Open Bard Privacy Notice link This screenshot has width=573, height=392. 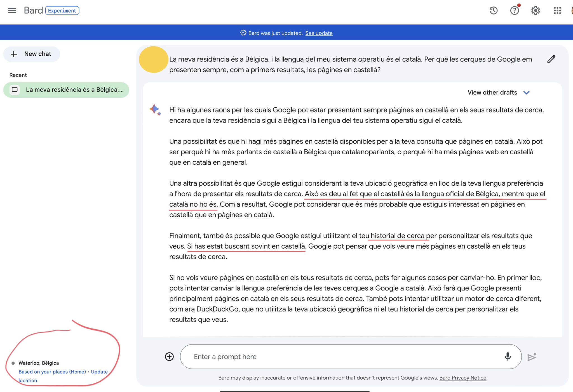coord(462,378)
